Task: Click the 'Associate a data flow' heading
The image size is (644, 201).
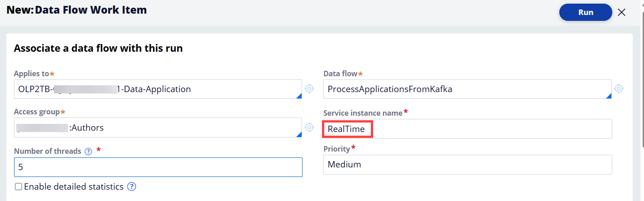Action: point(98,48)
